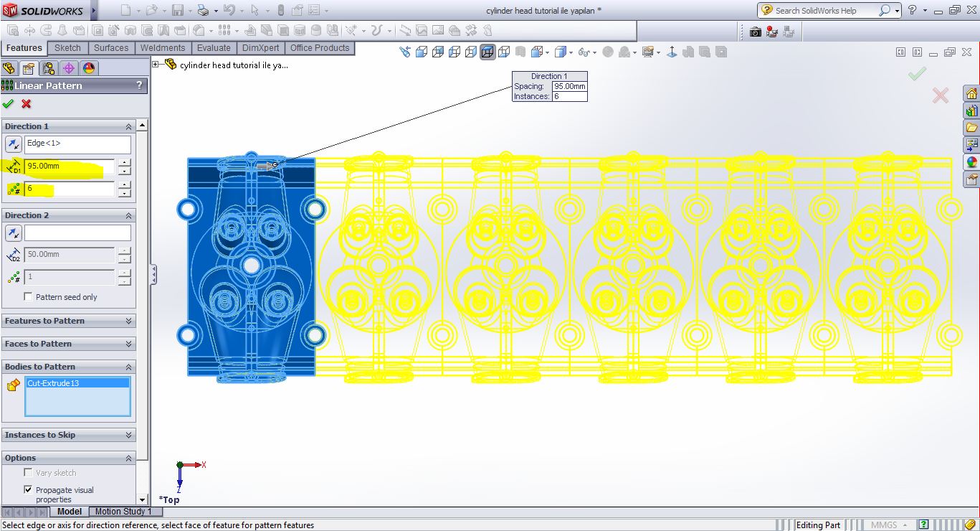Image resolution: width=980 pixels, height=531 pixels.
Task: Cancel Linear Pattern with red X
Action: [27, 104]
